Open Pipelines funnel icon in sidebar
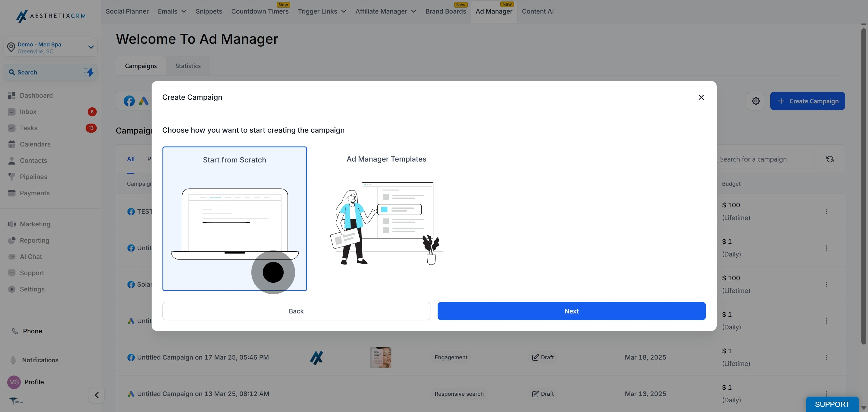This screenshot has height=412, width=868. point(12,177)
